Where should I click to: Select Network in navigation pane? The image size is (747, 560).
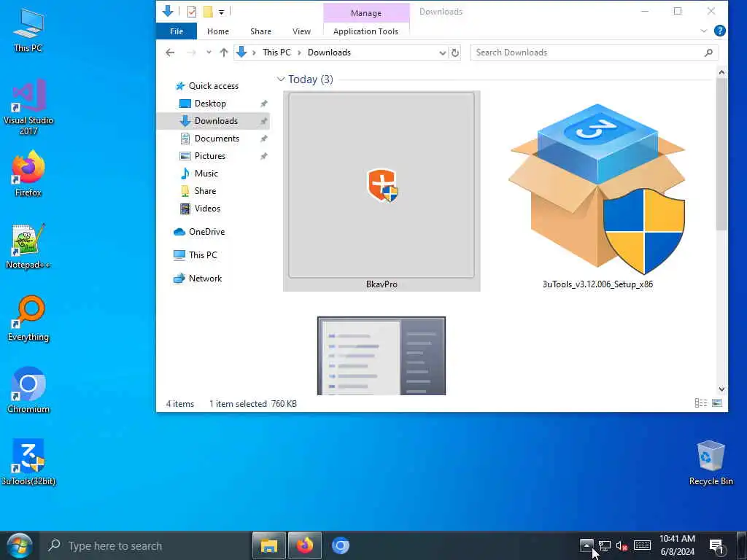tap(205, 279)
